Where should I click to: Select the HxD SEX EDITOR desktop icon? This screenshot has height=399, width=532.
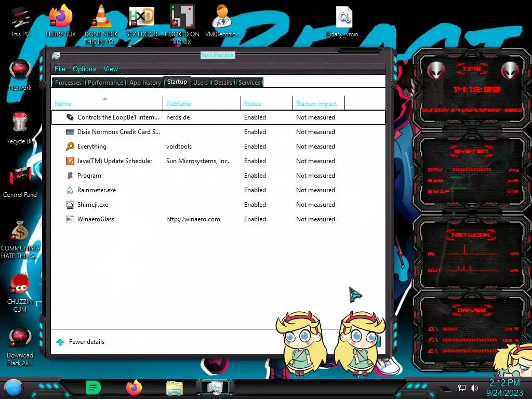pyautogui.click(x=142, y=21)
